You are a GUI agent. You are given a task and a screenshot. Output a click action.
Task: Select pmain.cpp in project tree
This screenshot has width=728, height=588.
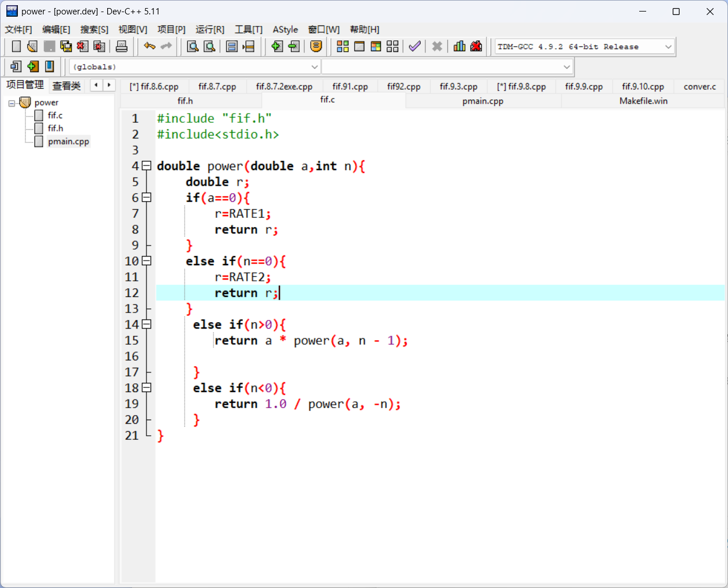(69, 141)
